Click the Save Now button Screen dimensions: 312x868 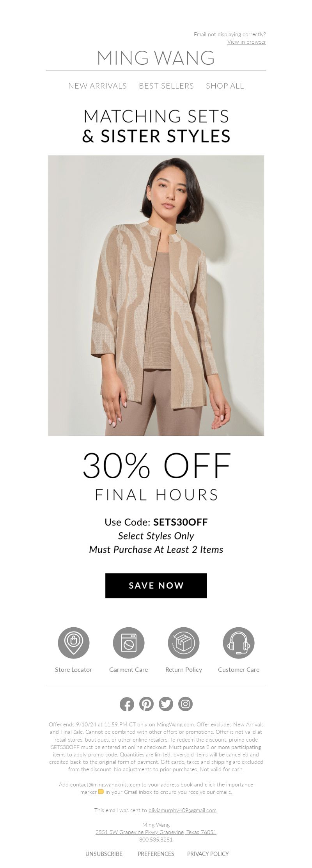[156, 585]
